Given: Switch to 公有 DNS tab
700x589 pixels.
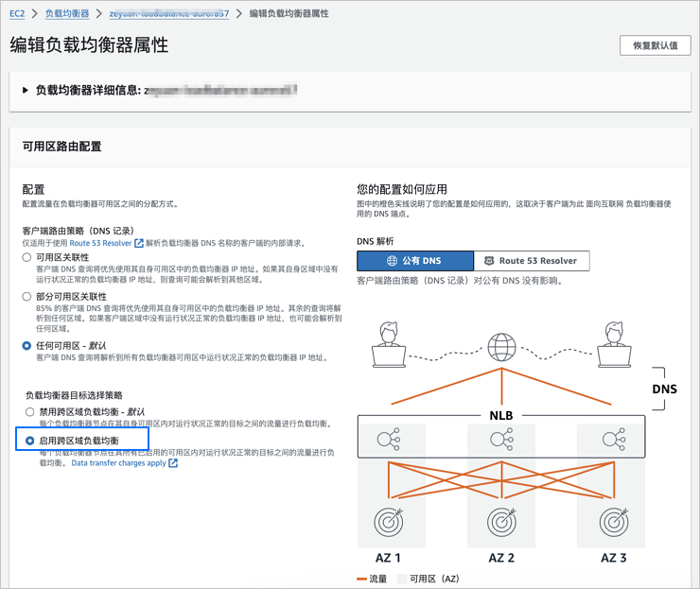Looking at the screenshot, I should coord(415,261).
